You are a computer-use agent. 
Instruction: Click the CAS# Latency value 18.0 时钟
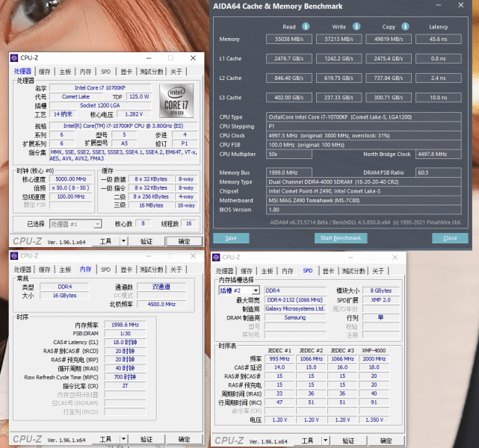point(125,342)
